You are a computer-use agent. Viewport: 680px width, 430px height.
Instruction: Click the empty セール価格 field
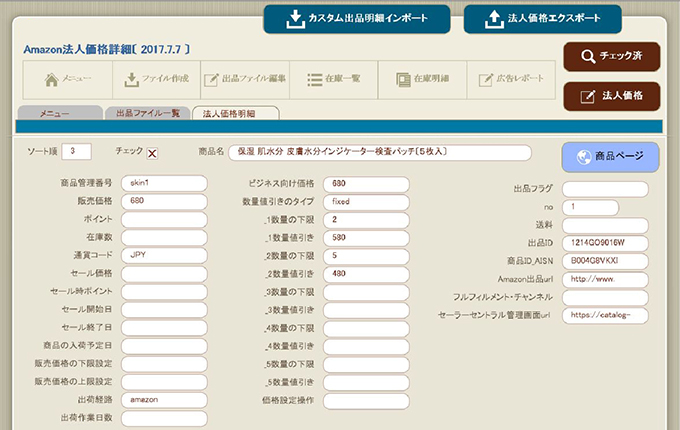click(x=164, y=274)
